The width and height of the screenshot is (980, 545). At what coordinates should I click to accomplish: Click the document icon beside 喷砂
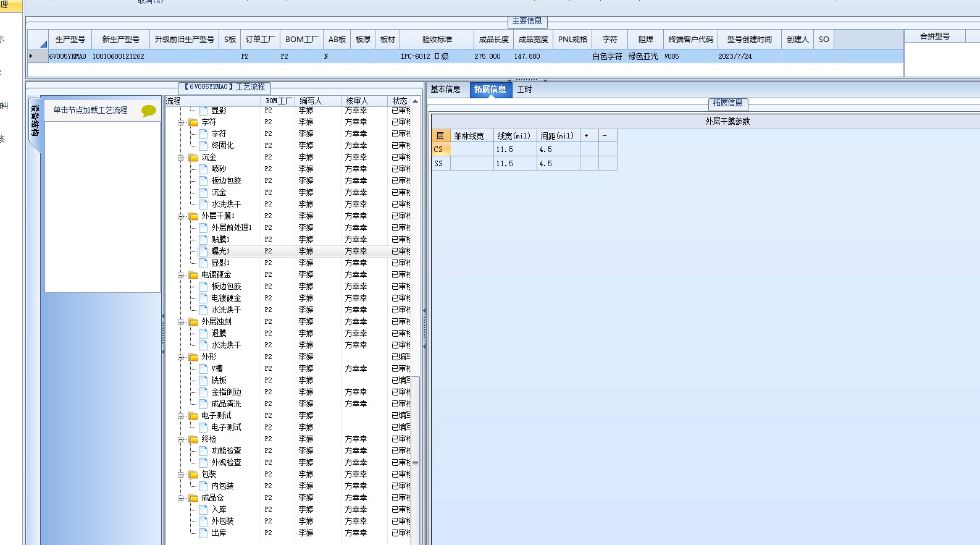pyautogui.click(x=203, y=169)
